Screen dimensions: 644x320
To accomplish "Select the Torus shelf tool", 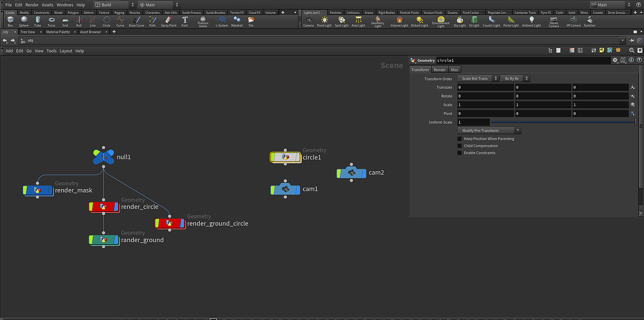I will tap(51, 21).
